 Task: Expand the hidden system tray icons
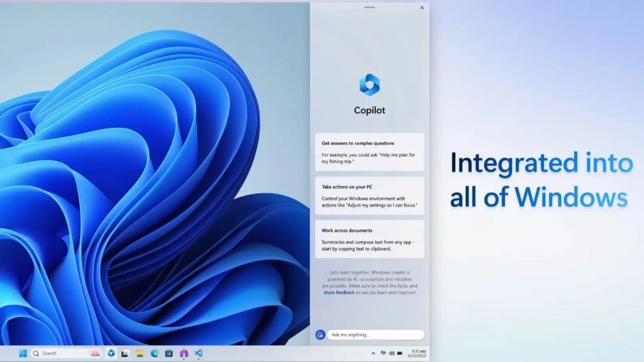374,353
